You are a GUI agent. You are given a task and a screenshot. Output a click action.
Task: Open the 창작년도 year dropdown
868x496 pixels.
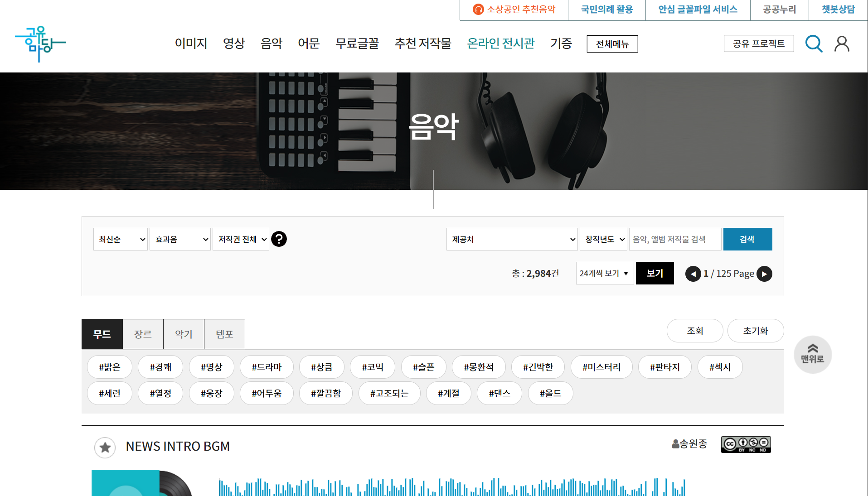pos(603,239)
